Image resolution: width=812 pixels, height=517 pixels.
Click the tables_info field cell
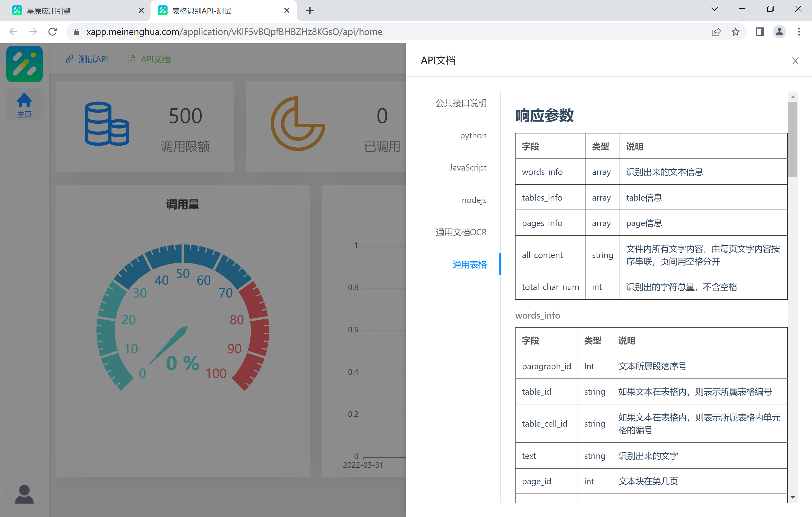[x=550, y=197]
